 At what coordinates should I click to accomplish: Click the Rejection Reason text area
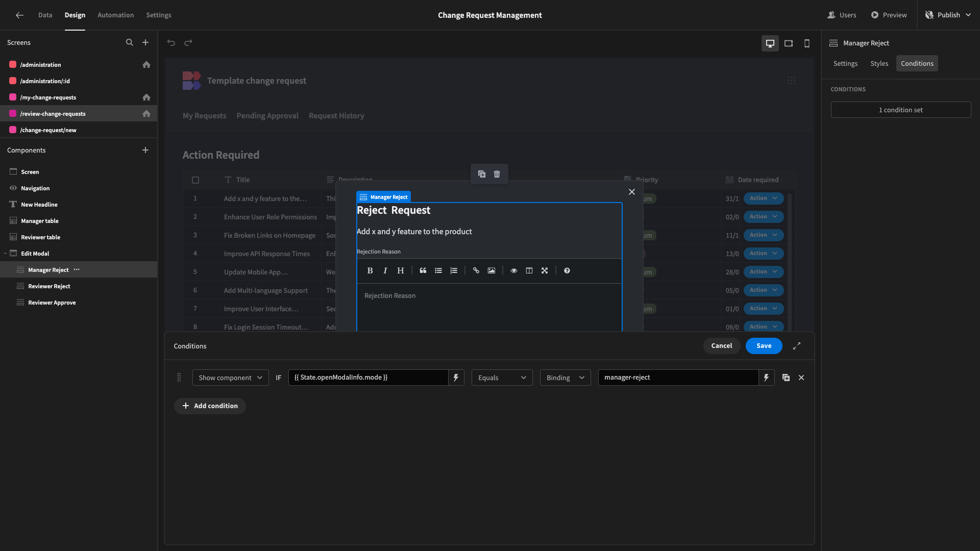(x=489, y=307)
